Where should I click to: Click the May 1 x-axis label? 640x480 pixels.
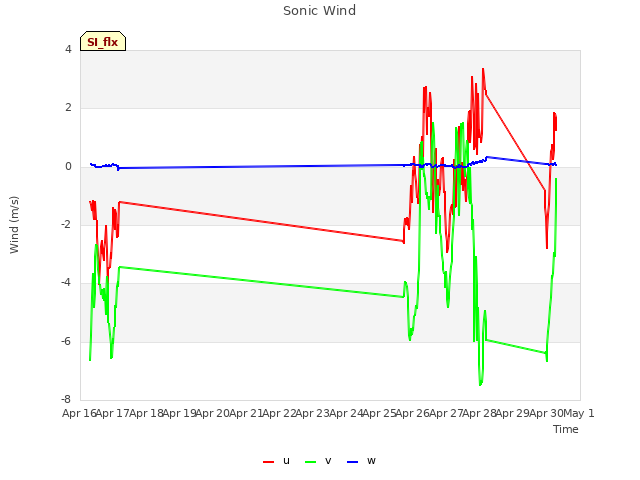(x=578, y=413)
